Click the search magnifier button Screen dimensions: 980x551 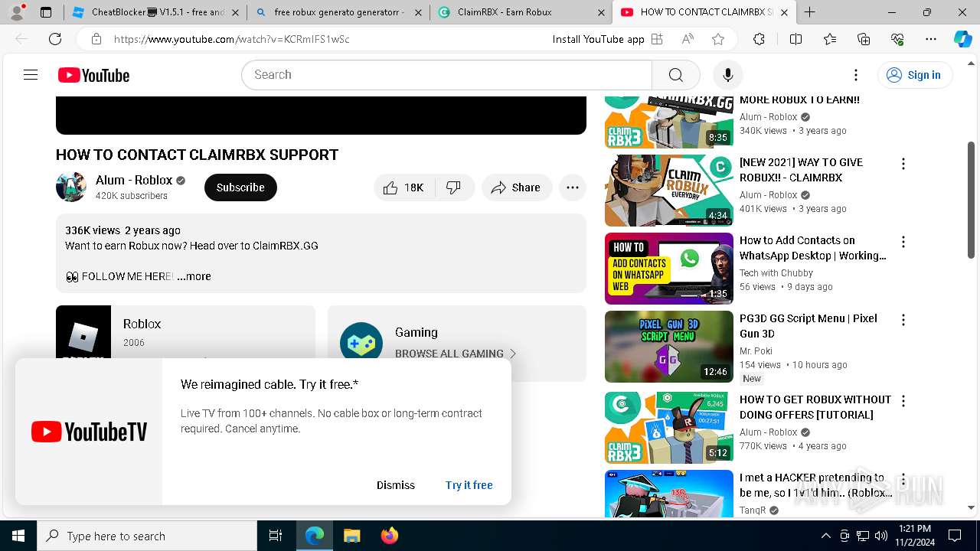click(x=675, y=75)
